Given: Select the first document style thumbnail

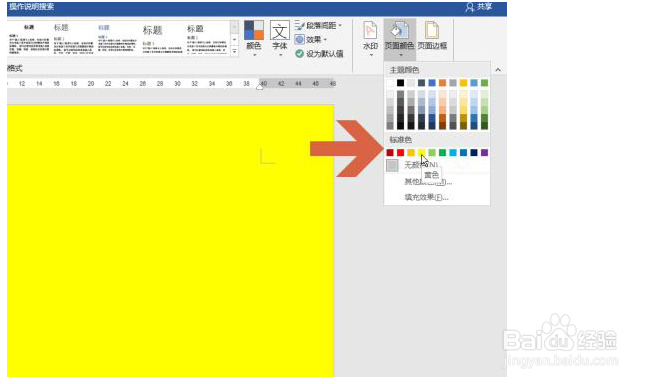Looking at the screenshot, I should pos(29,39).
